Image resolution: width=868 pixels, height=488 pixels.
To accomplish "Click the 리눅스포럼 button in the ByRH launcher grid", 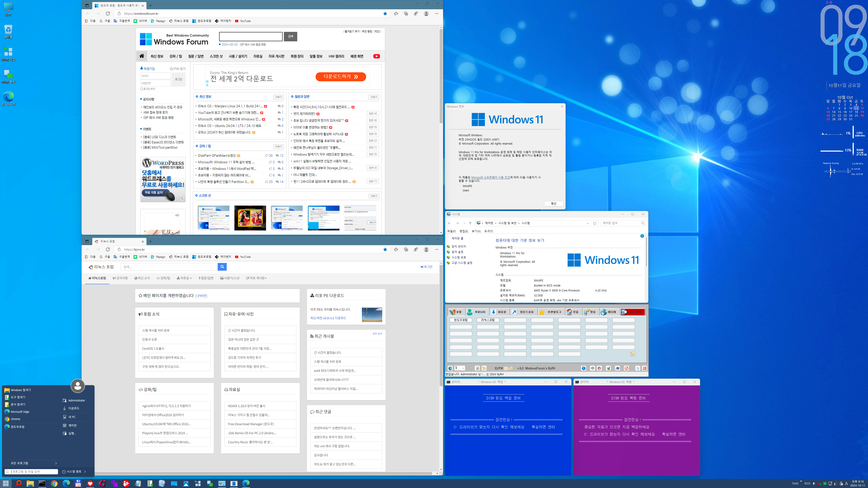I will coord(488,320).
